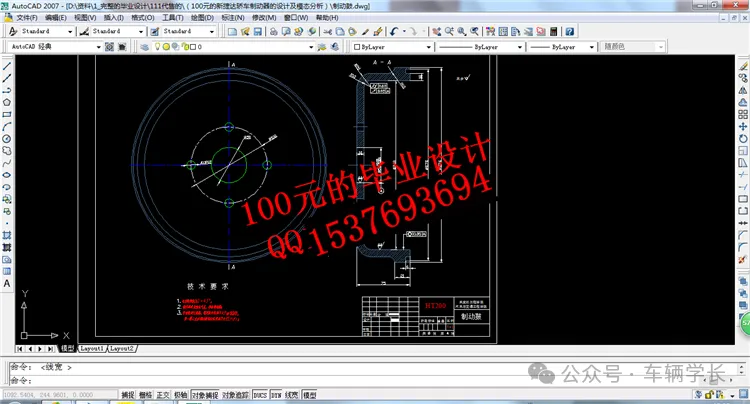Click the Cut (scissors) icon
Screen dimensions: 750x404
[328, 32]
